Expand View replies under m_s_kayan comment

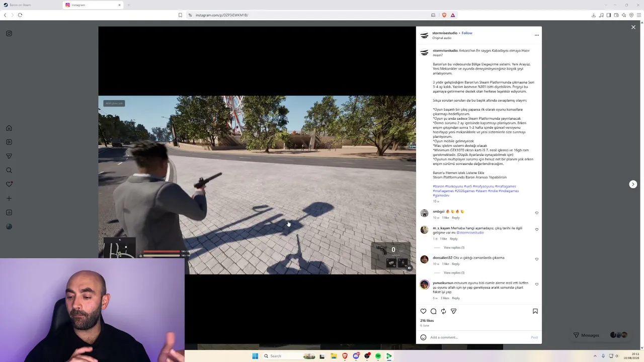pyautogui.click(x=454, y=247)
